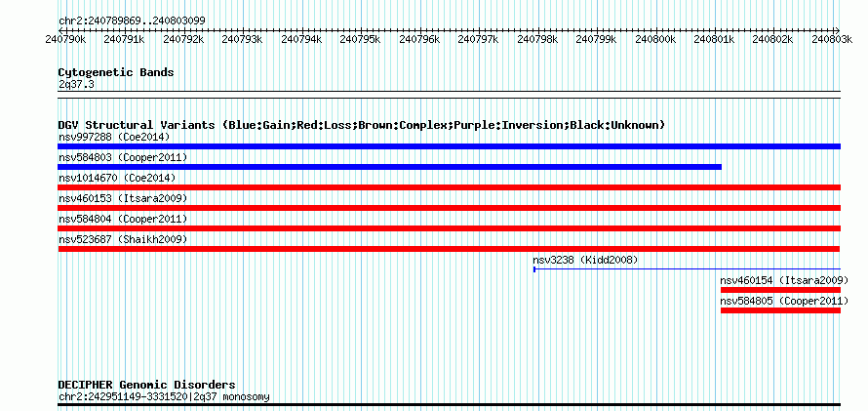Select the 2q37.3 band label
868x411 pixels.
tap(76, 84)
